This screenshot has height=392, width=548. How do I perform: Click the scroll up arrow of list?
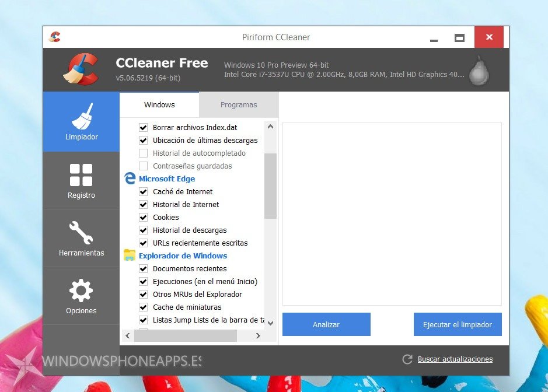point(271,127)
